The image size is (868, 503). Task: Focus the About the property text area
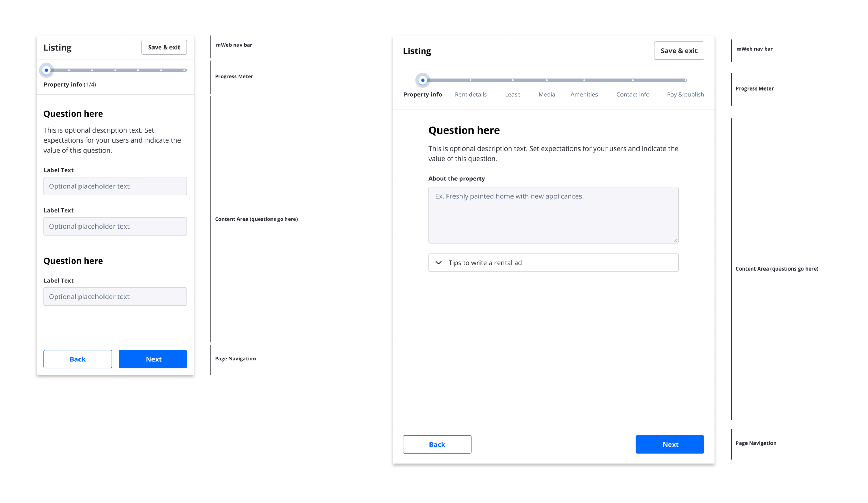(553, 215)
